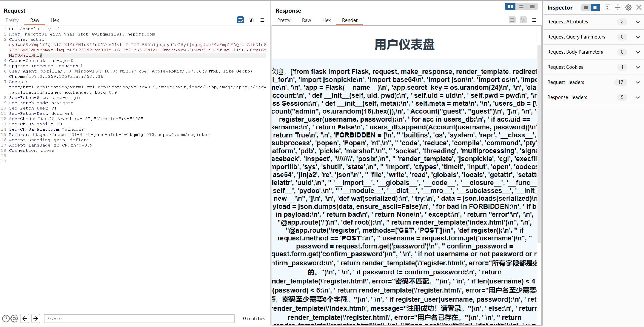This screenshot has height=327, width=644.
Task: Collapse all Inspector sections
Action: point(618,8)
